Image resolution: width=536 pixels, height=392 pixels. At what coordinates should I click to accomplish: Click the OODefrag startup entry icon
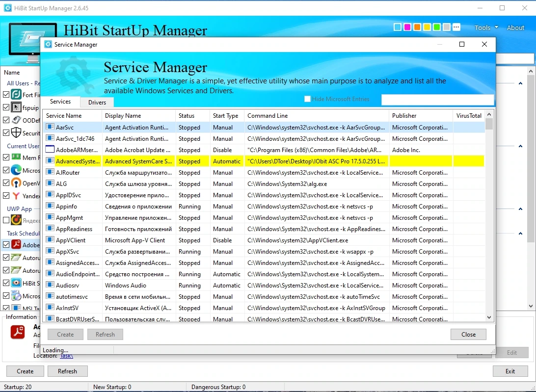pyautogui.click(x=16, y=120)
